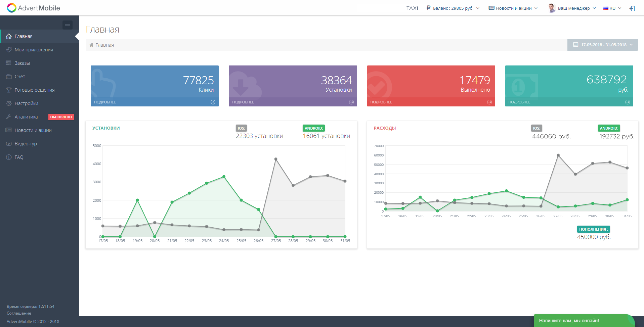Toggle the sidebar collapse hamburger button
The height and width of the screenshot is (327, 644).
[x=68, y=25]
